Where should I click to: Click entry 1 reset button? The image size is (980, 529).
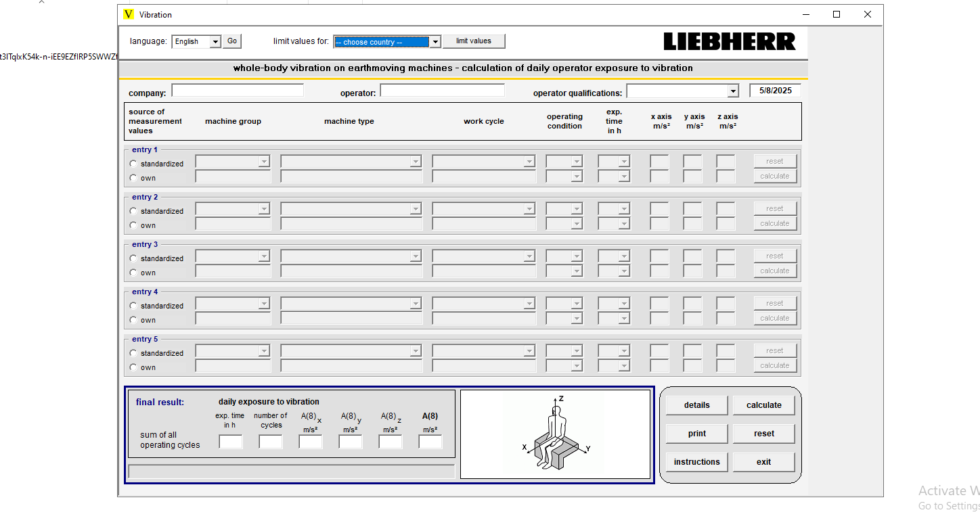pyautogui.click(x=775, y=161)
